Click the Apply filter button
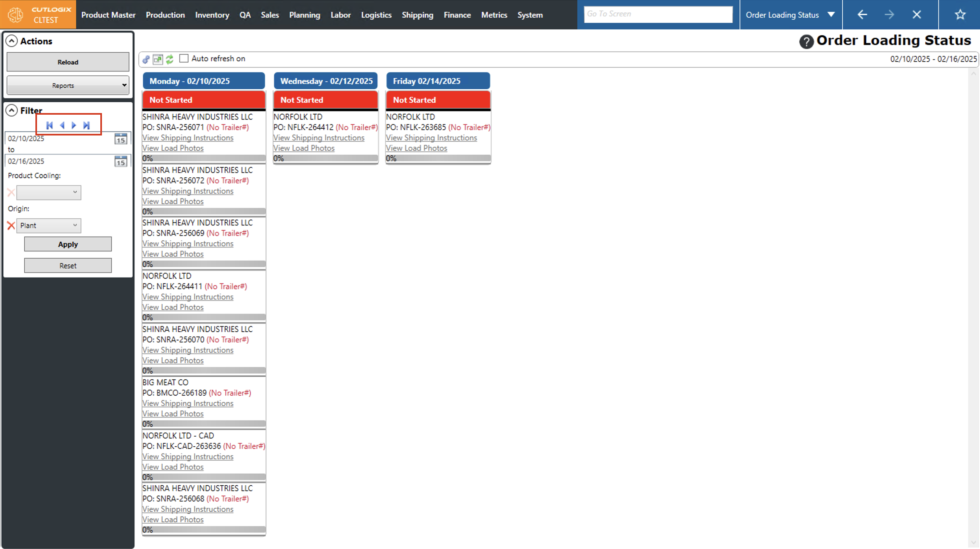The image size is (980, 549). pos(68,244)
